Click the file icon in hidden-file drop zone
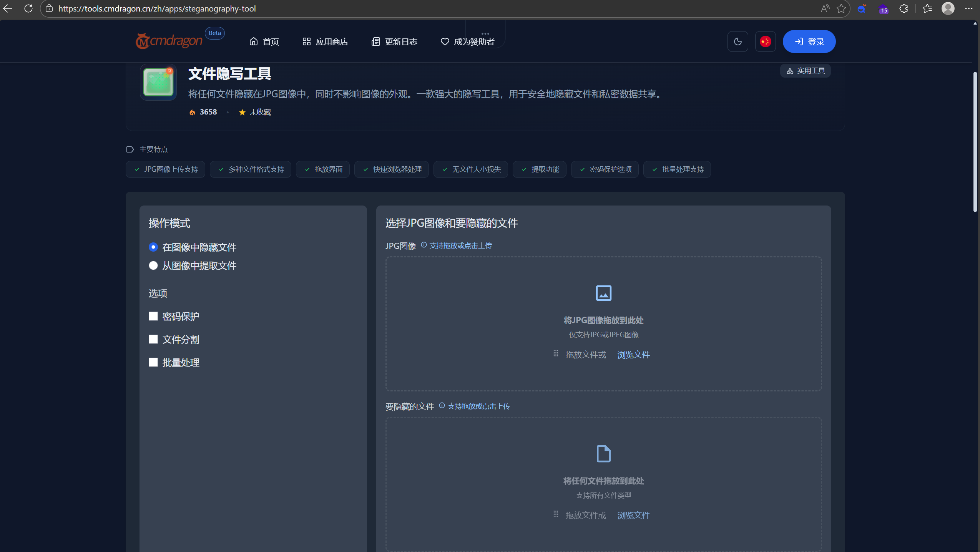The width and height of the screenshot is (980, 552). tap(603, 454)
